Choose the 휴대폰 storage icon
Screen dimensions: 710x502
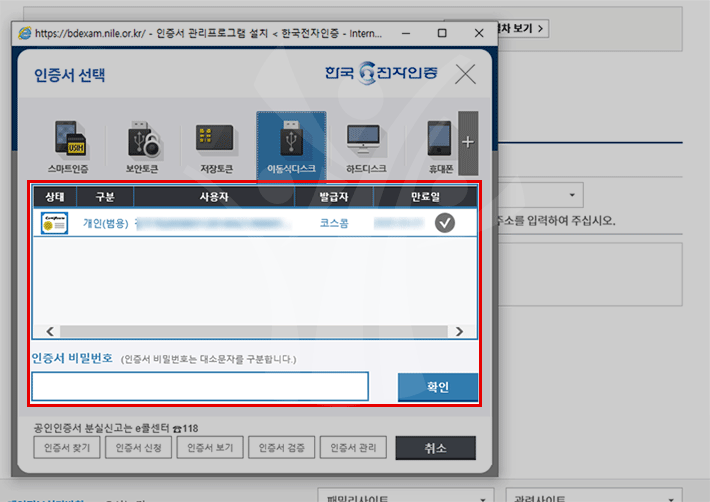439,145
